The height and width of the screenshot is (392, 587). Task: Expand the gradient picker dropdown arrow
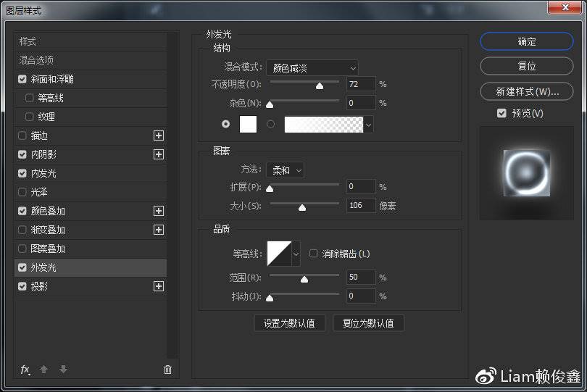pyautogui.click(x=368, y=125)
